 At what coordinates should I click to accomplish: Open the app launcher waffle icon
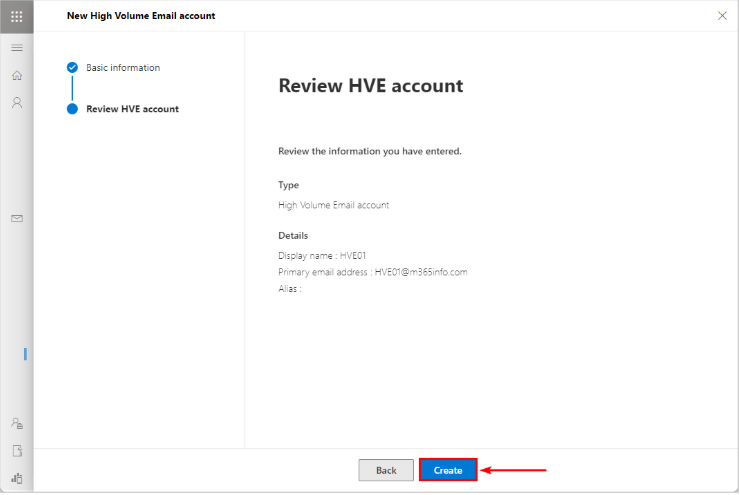(16, 16)
